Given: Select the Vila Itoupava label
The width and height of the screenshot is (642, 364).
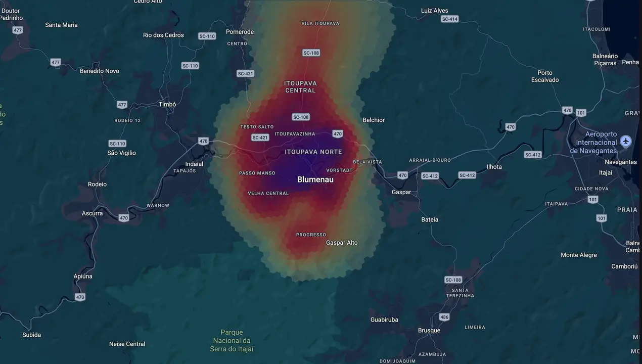Looking at the screenshot, I should [320, 23].
